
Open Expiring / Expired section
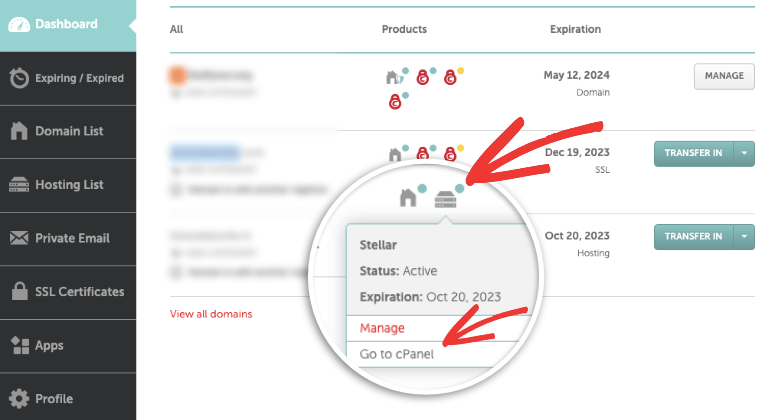point(68,78)
